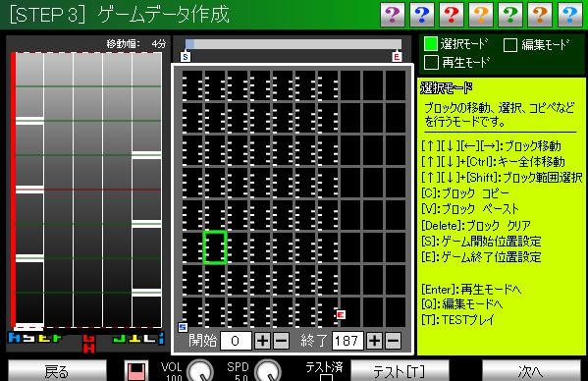Decrease 開始 value with minus button
Image resolution: width=588 pixels, height=381 pixels.
281,341
